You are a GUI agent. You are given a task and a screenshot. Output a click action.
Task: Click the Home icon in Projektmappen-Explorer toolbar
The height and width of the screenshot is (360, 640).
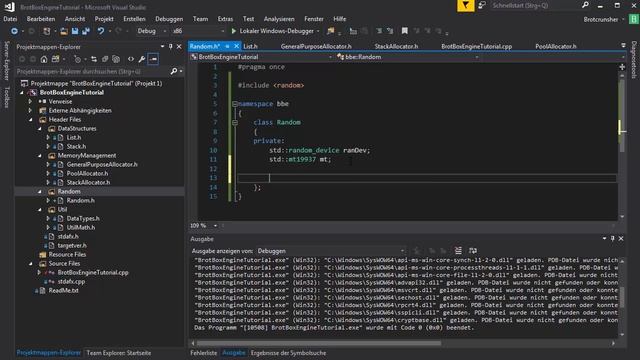click(44, 59)
